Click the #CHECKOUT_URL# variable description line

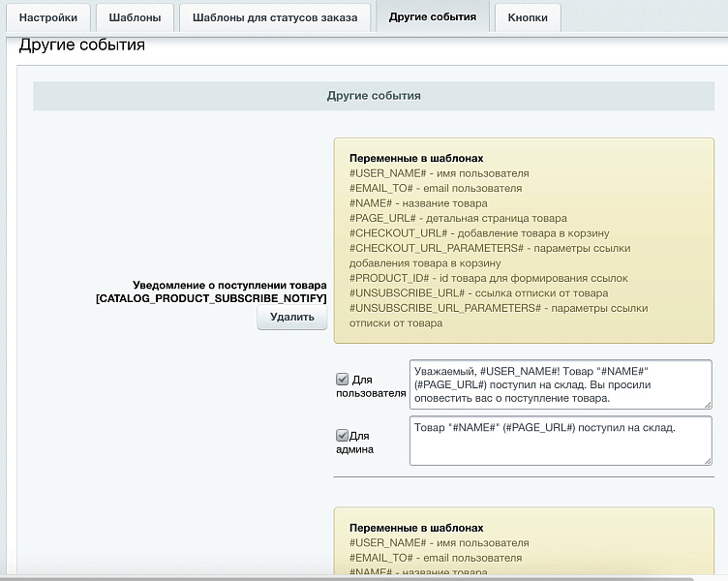478,233
